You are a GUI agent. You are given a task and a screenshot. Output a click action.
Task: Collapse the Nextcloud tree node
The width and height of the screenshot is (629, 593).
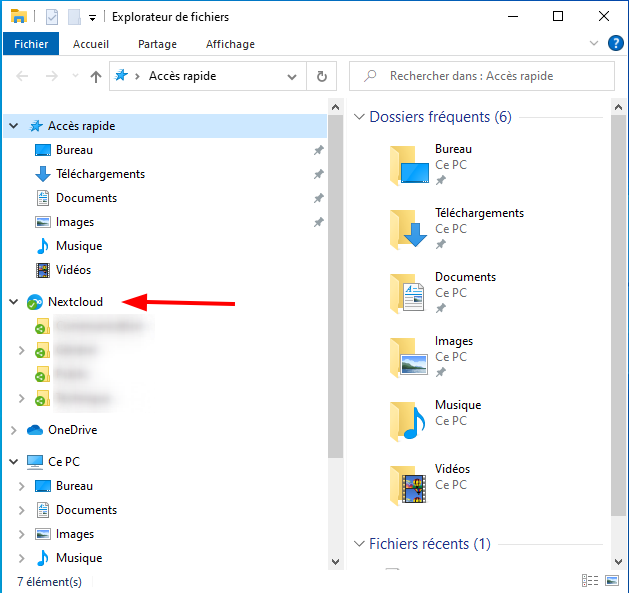coord(13,302)
